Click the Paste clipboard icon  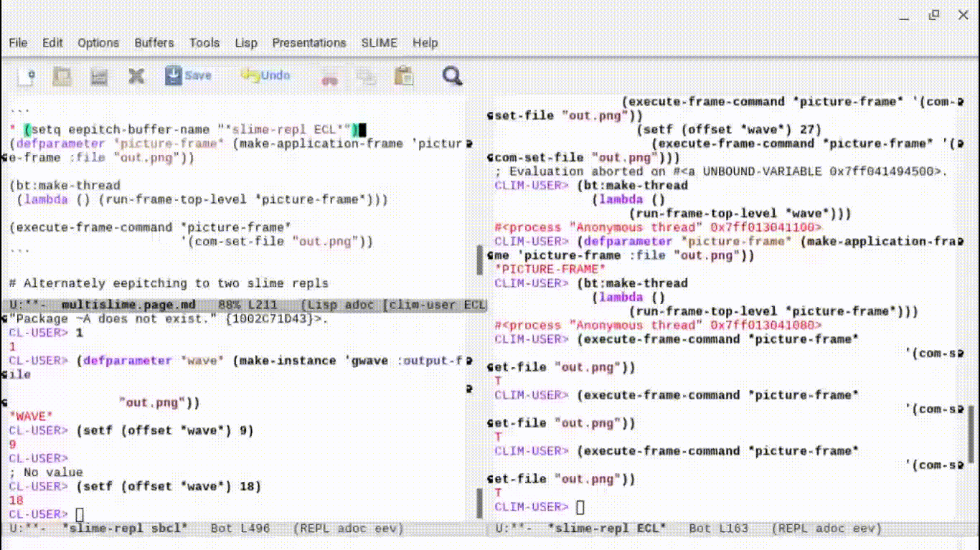[404, 75]
